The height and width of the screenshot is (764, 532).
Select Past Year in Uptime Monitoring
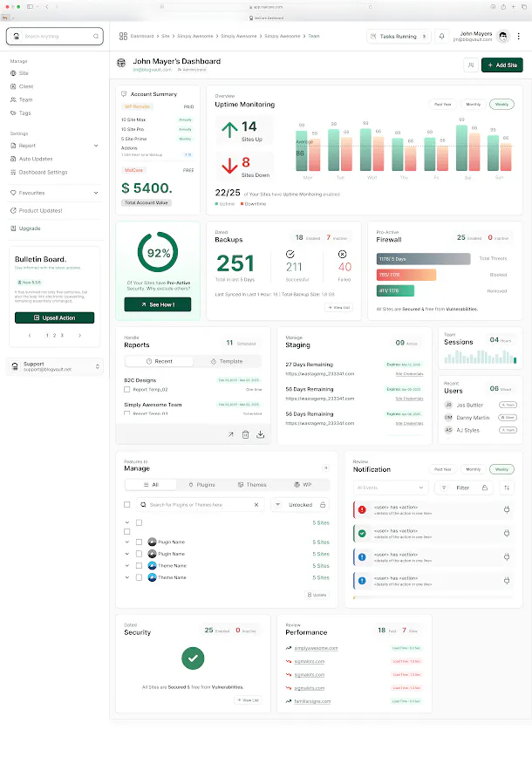click(x=442, y=105)
